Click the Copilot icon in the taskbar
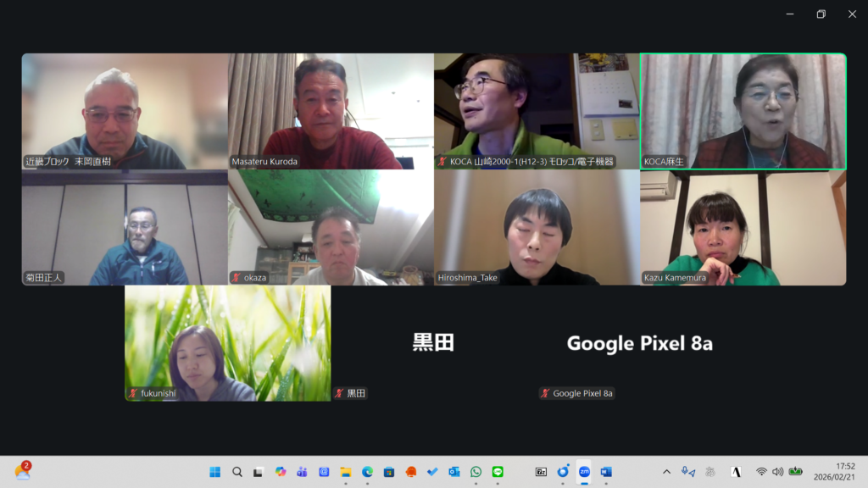868x488 pixels. click(x=281, y=472)
